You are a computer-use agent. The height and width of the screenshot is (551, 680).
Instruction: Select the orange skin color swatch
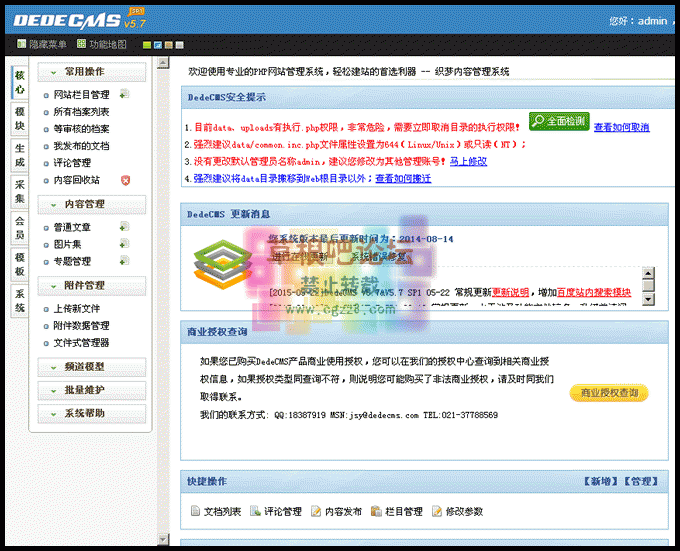(169, 45)
